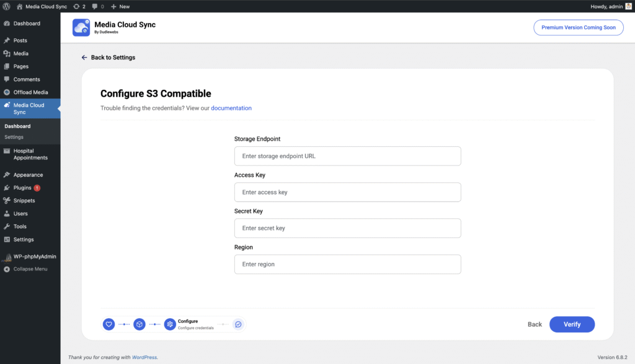
Task: Click the Configure gear step icon
Action: point(170,324)
